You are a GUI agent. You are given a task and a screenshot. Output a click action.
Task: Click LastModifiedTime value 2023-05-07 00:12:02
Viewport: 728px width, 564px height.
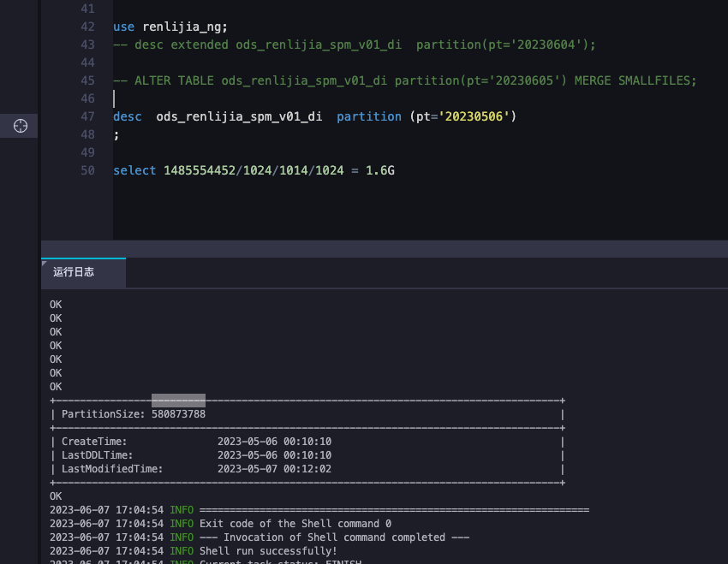[x=274, y=469]
